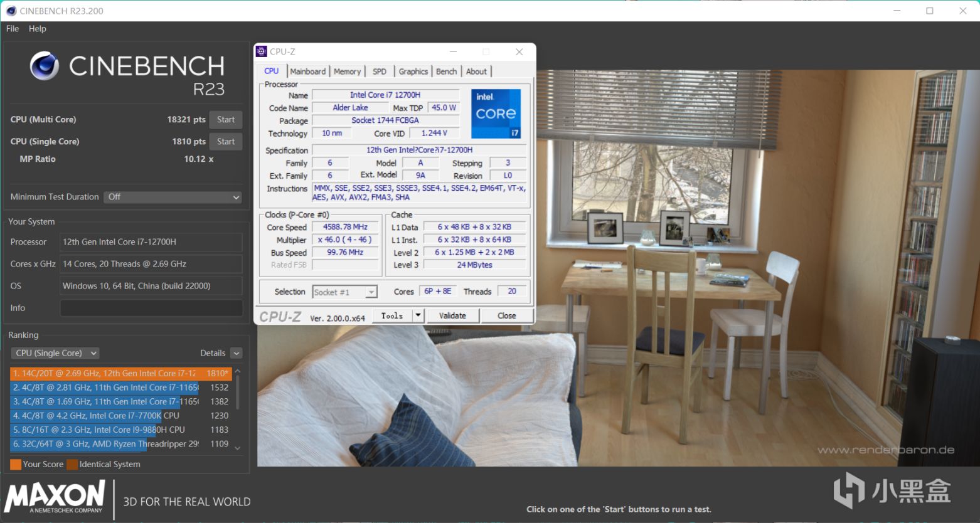Close the CPU-Z window
This screenshot has height=523, width=980.
519,52
